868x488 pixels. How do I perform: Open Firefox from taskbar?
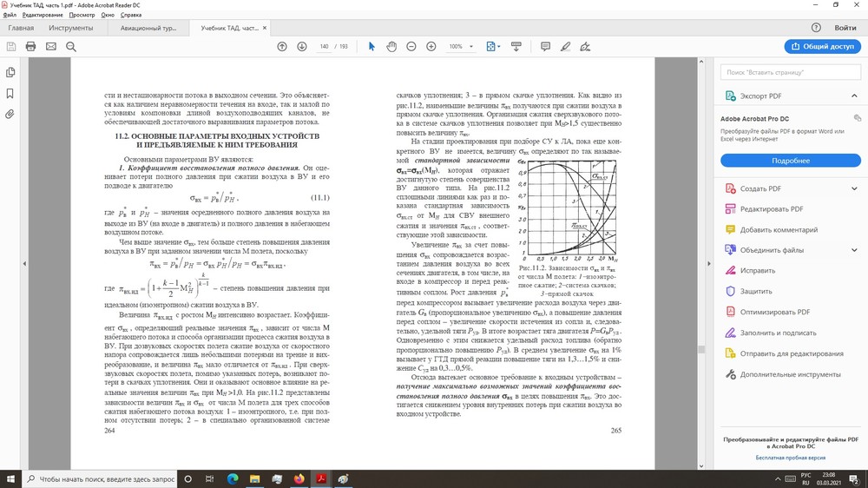[x=299, y=479]
